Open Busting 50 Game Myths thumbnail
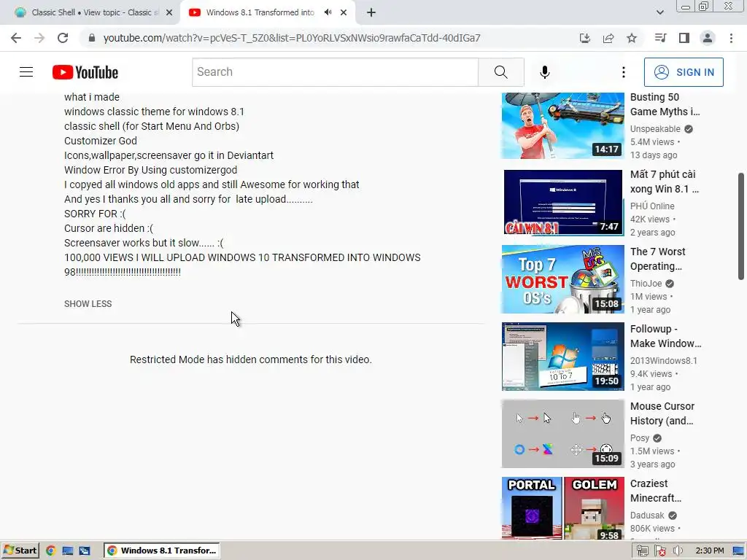Screen dimensions: 747x560 [562, 125]
